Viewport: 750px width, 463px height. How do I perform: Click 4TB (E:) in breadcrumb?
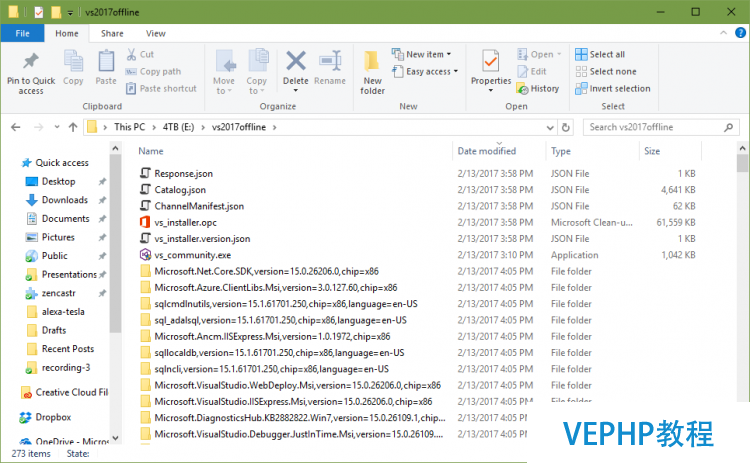[178, 127]
